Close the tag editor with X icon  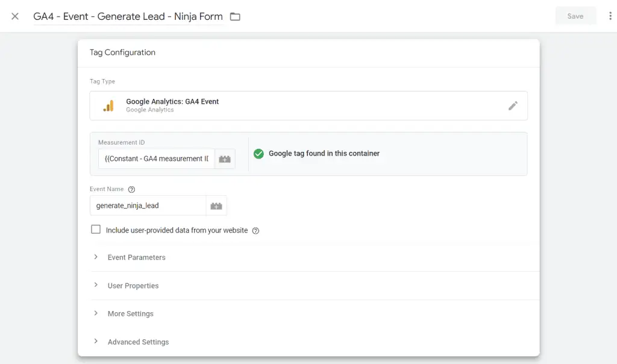click(x=15, y=16)
